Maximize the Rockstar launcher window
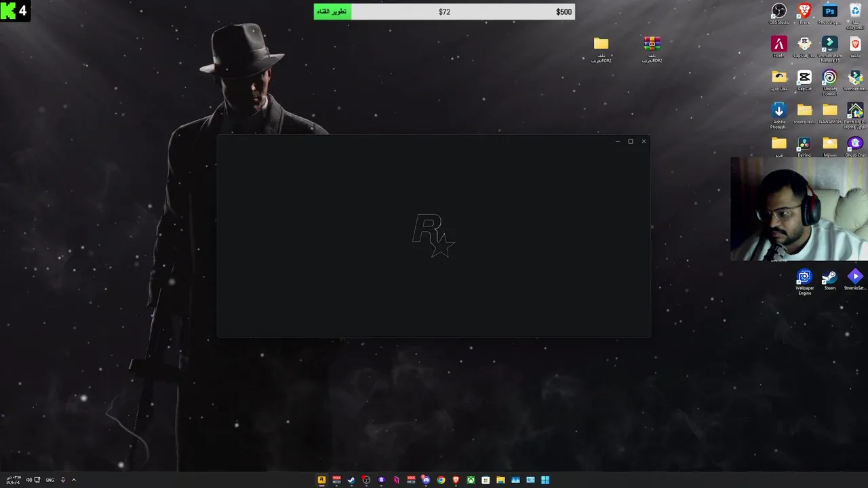 (x=630, y=141)
